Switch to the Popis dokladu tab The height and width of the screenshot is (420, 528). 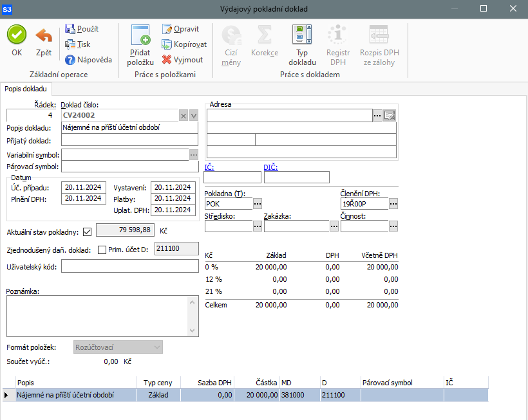pos(26,89)
